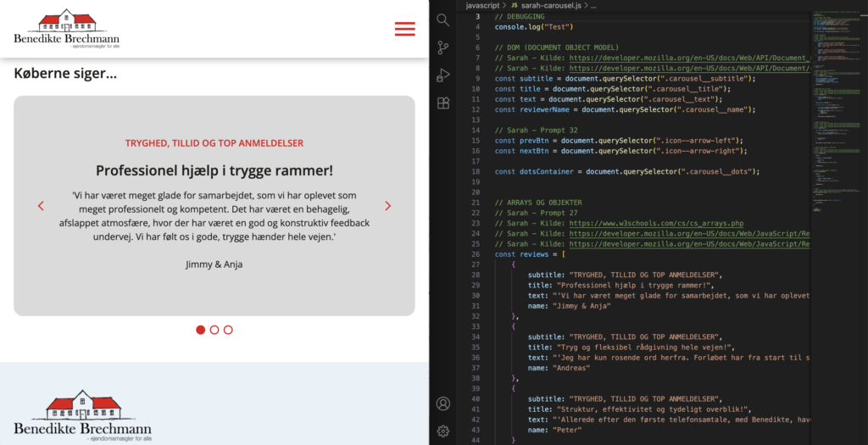The image size is (868, 445).
Task: Click line number 26 in the editor gutter
Action: click(476, 254)
